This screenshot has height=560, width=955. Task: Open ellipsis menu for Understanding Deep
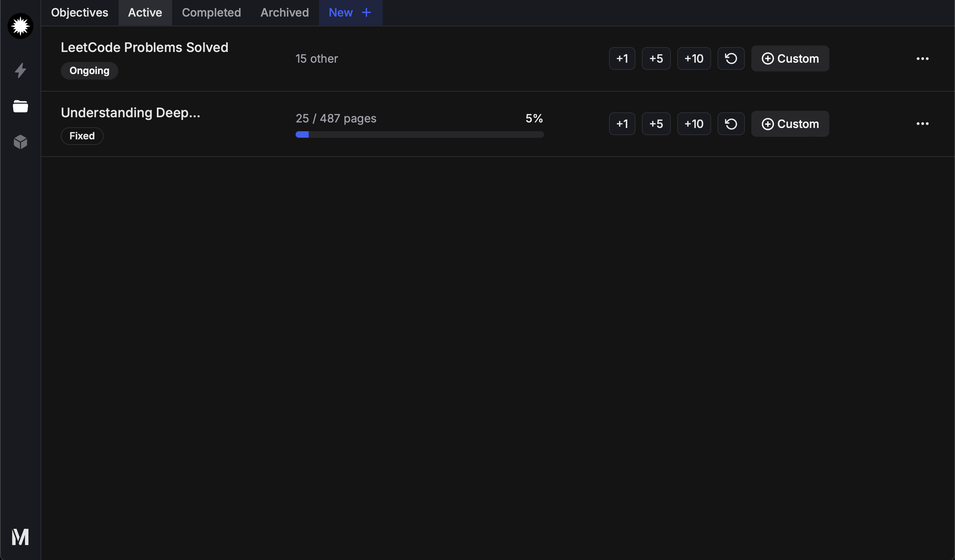click(923, 124)
